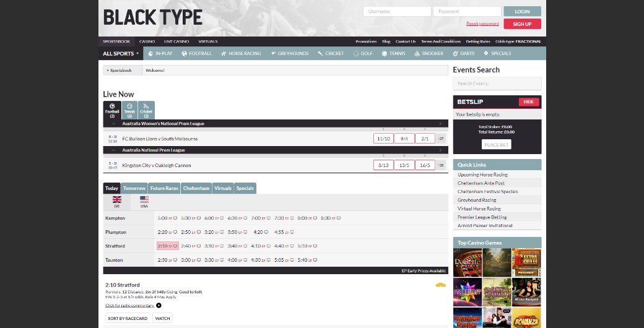This screenshot has width=644, height=328.
Task: Open the 2:30 Taunton race
Action: pos(168,261)
